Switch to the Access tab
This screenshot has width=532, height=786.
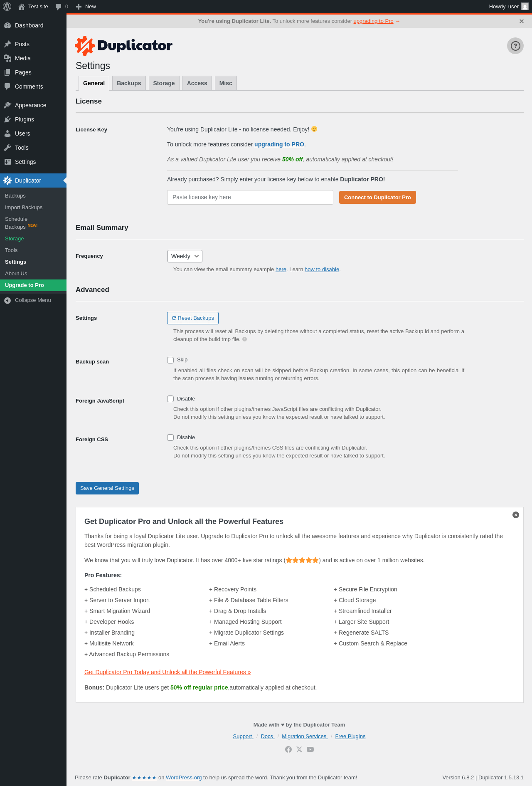point(197,83)
